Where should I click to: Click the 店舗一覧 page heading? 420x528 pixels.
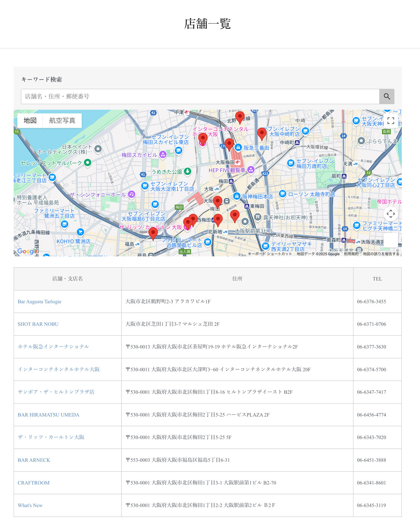click(x=208, y=24)
